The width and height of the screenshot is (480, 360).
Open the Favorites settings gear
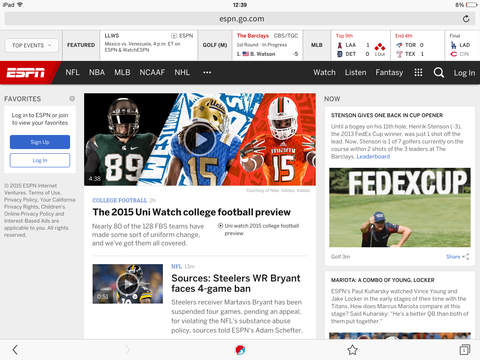[72, 99]
